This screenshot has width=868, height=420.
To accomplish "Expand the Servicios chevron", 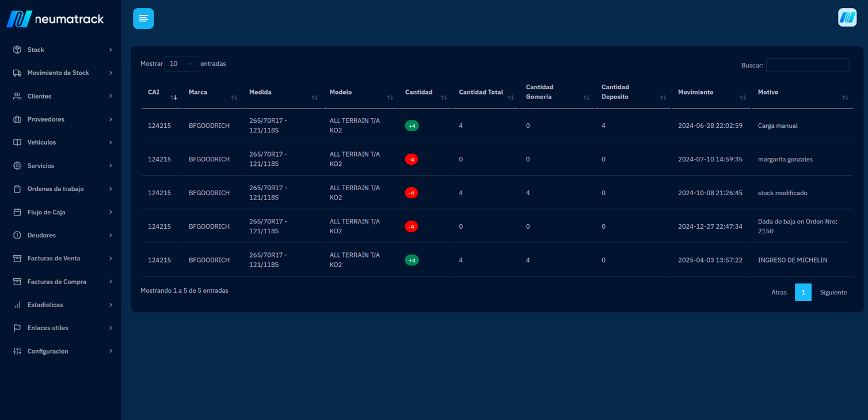I will (x=111, y=165).
